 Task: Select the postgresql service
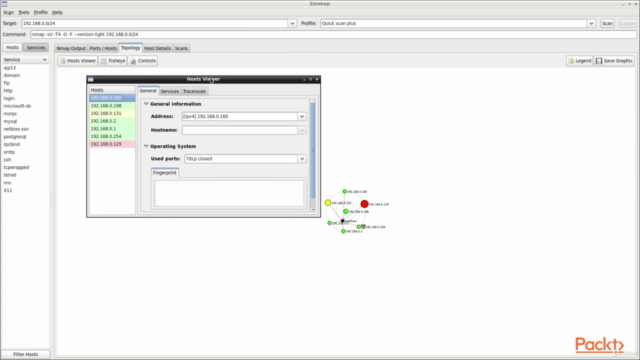point(15,137)
